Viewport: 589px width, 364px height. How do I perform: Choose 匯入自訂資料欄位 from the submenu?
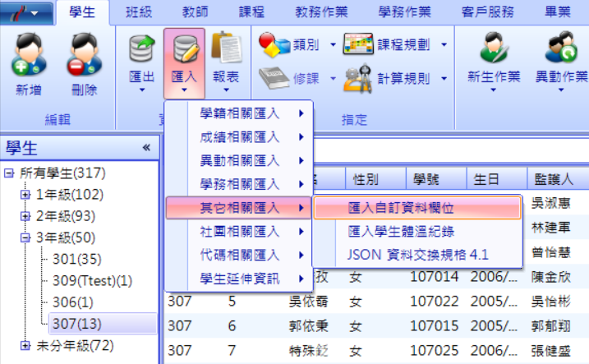(x=417, y=208)
